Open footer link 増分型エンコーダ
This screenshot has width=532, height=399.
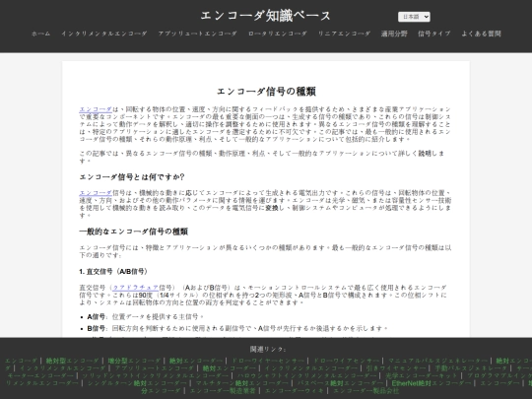(134, 361)
